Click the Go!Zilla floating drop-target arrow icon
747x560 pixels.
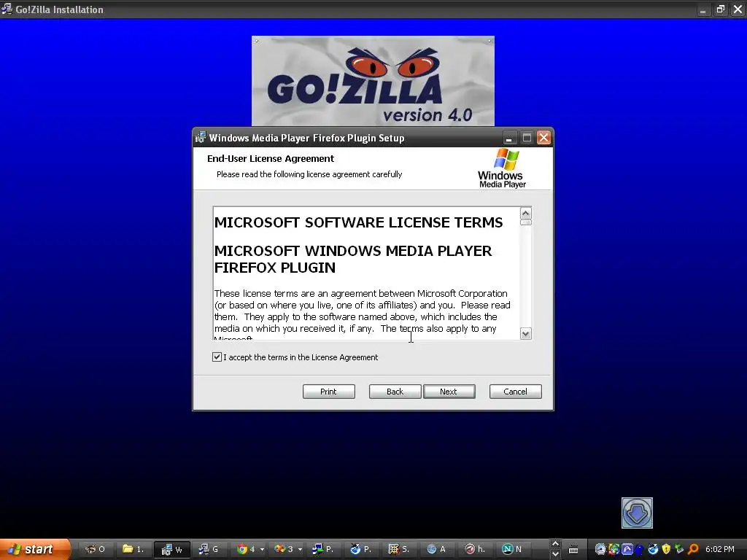point(637,513)
